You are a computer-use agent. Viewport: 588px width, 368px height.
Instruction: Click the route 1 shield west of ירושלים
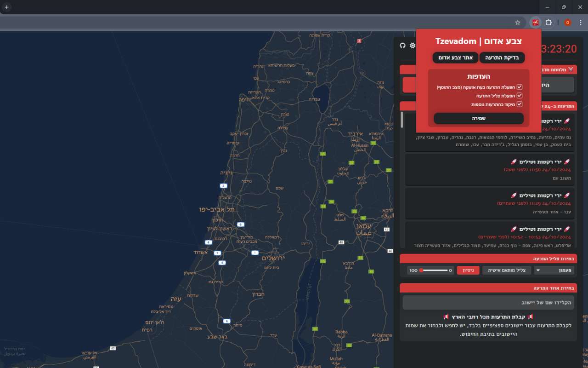(255, 253)
